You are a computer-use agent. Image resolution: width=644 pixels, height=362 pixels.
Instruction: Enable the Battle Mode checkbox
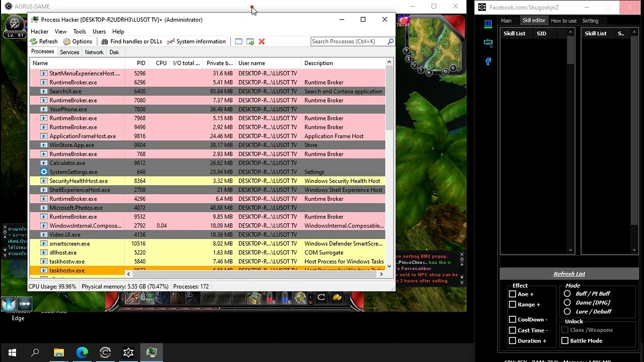(x=565, y=340)
